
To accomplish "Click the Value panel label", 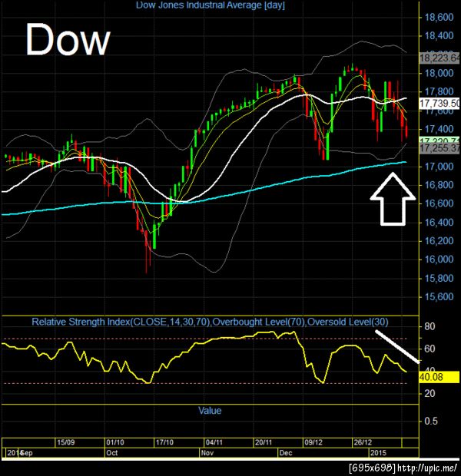I will click(x=210, y=411).
